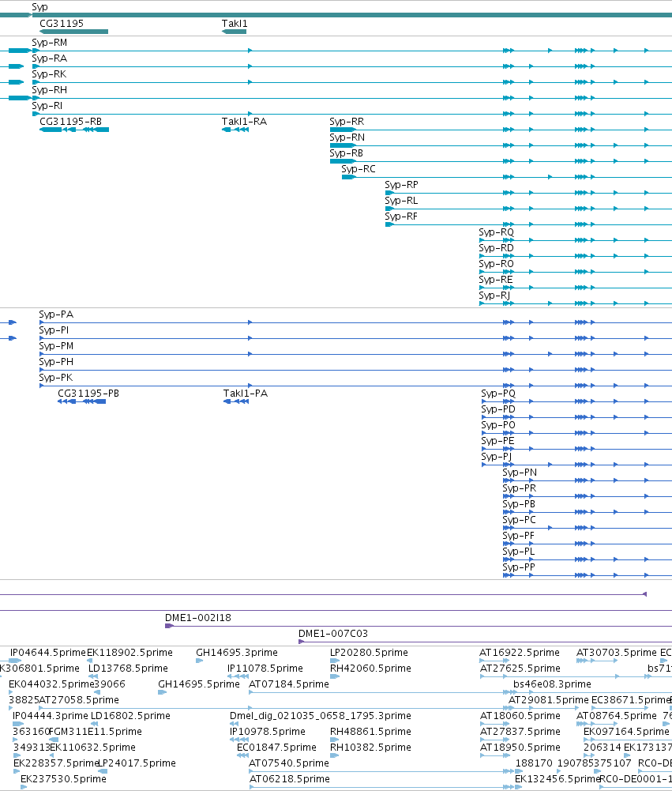Click protein label Syp-PN
The image size is (672, 791).
point(520,473)
